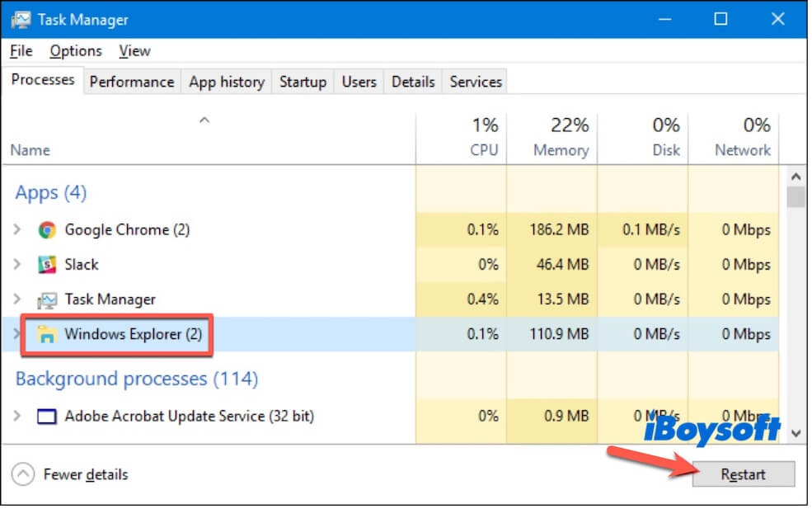Click the 0.9 MB memory value
This screenshot has width=812, height=509.
566,417
